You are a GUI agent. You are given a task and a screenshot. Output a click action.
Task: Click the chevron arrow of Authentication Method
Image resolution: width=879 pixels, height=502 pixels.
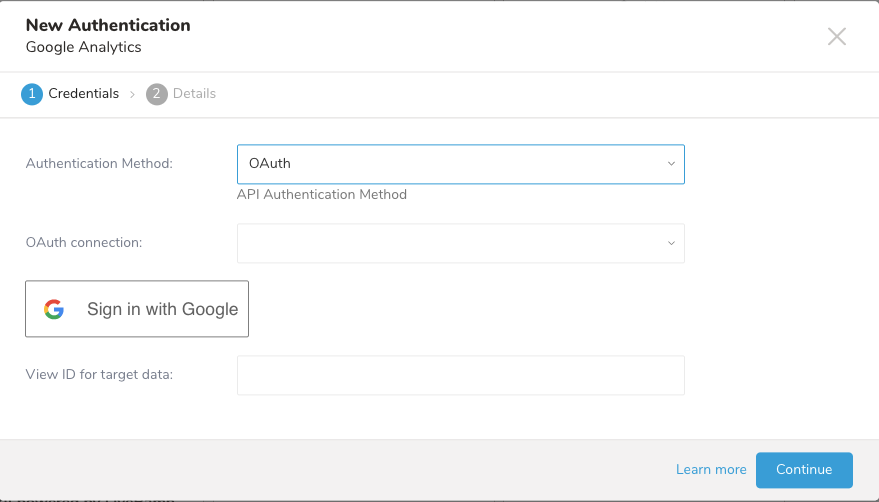pos(671,164)
